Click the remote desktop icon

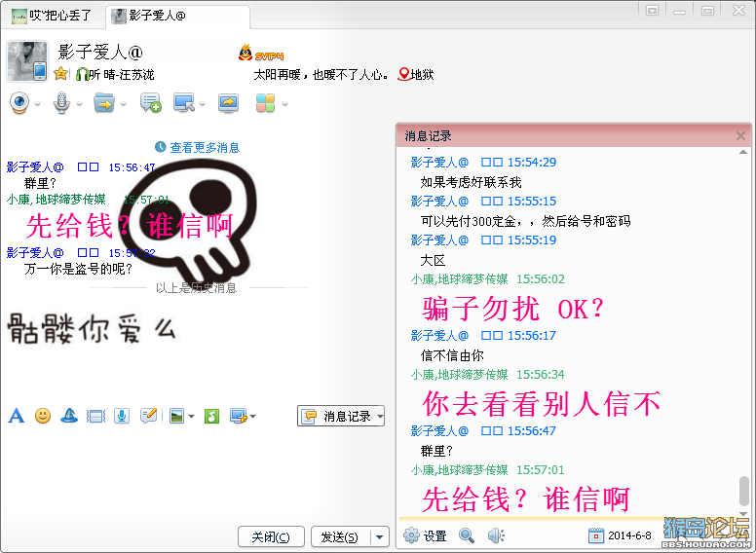(x=184, y=102)
